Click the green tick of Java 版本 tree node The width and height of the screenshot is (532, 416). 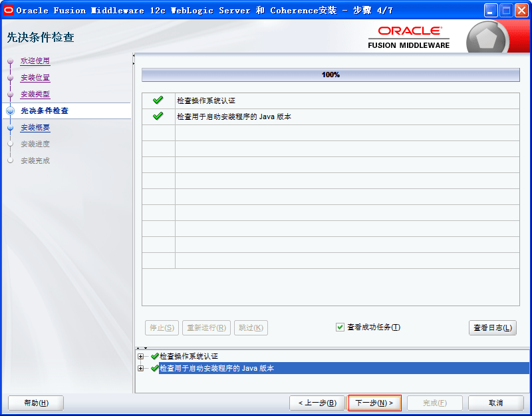coord(155,368)
